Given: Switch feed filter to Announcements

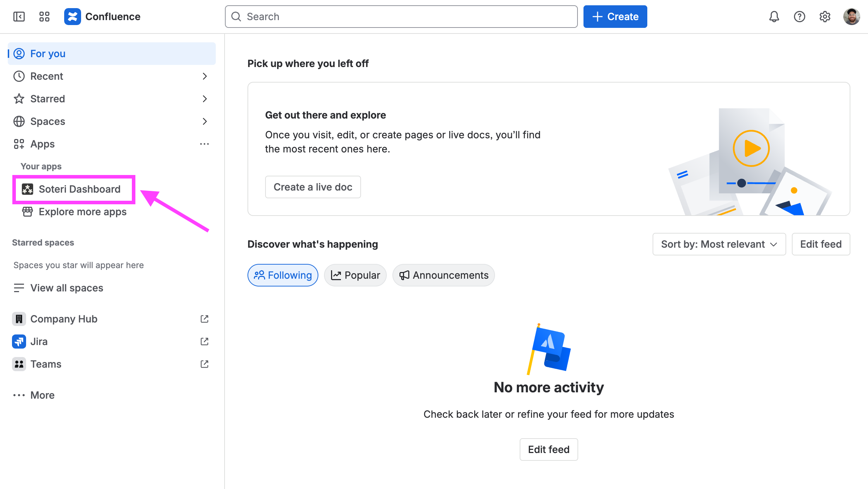Looking at the screenshot, I should pos(444,275).
